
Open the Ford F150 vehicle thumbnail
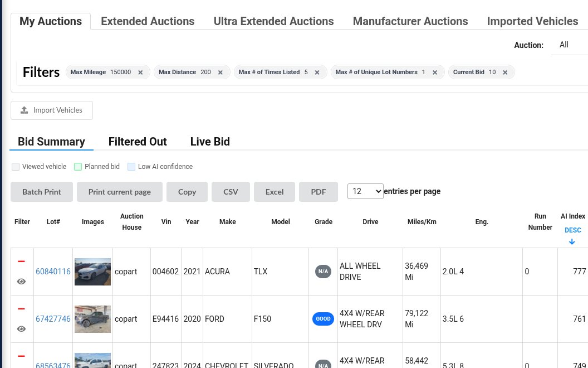click(x=92, y=319)
